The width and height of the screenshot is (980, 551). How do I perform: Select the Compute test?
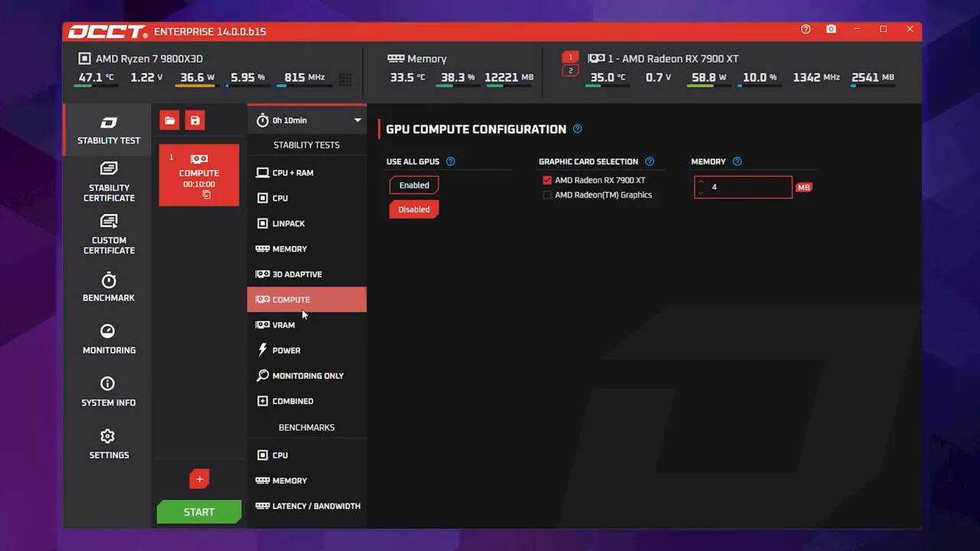click(307, 299)
